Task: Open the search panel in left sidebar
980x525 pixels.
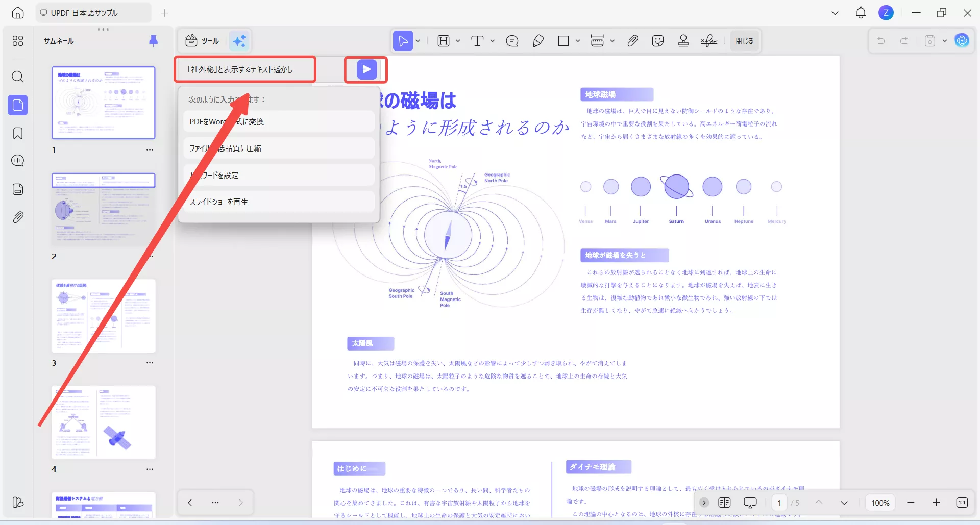Action: (17, 77)
